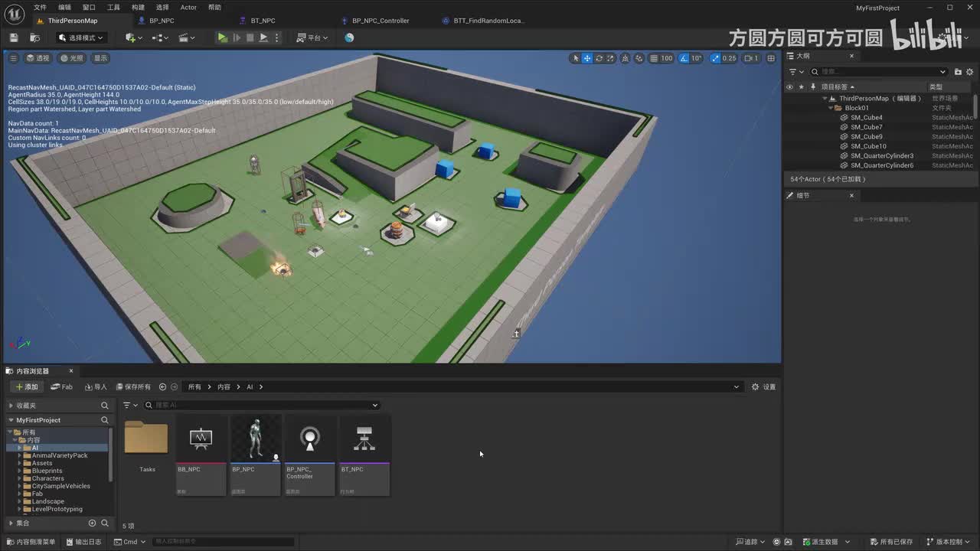Select the translate (move) gizmo tool
Viewport: 980px width, 551px height.
coord(587,58)
